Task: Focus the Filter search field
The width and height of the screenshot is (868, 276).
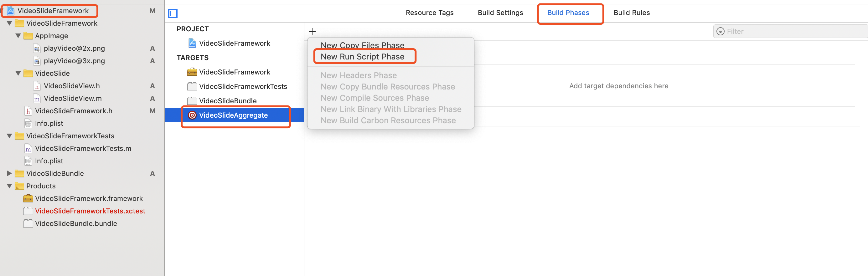Action: (x=790, y=31)
